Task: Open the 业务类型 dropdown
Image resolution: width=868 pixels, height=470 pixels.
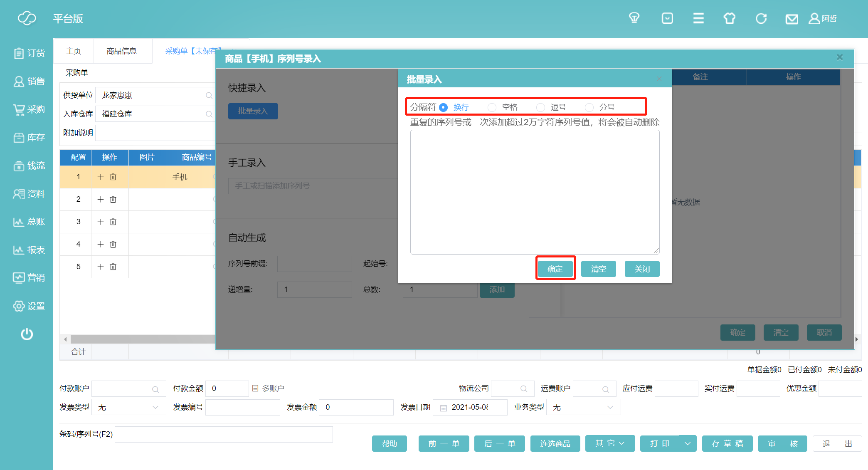Action: click(x=583, y=407)
